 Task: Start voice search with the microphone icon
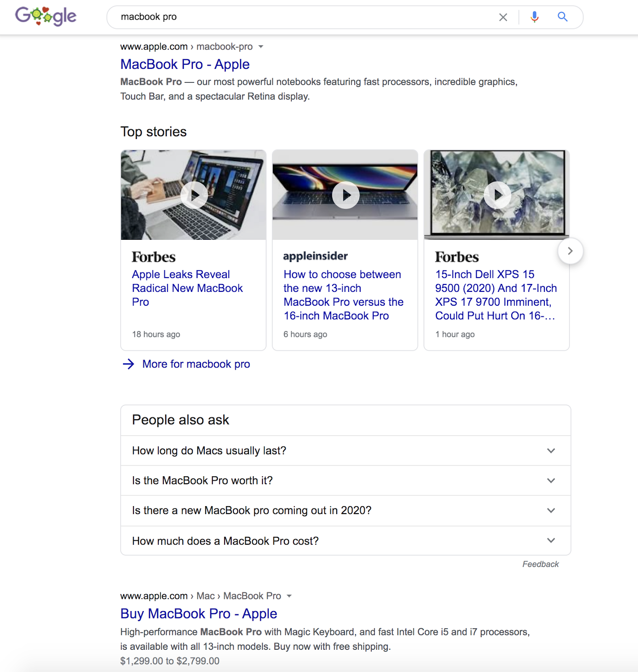click(x=534, y=17)
